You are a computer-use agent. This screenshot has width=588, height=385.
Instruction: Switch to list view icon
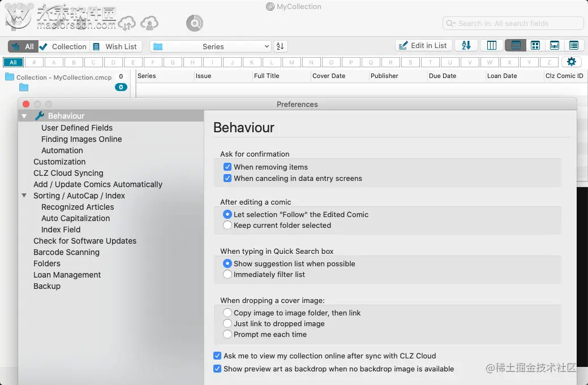[516, 46]
